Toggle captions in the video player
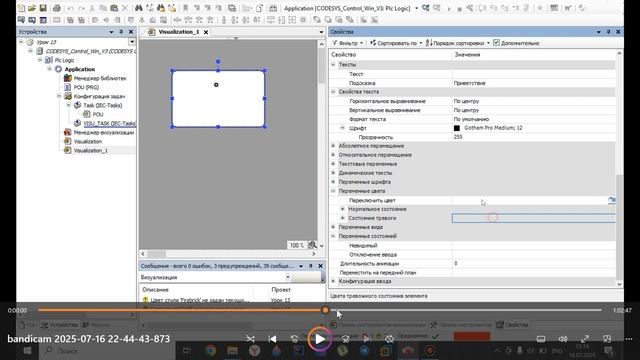This screenshot has height=360, width=640. pyautogui.click(x=541, y=339)
